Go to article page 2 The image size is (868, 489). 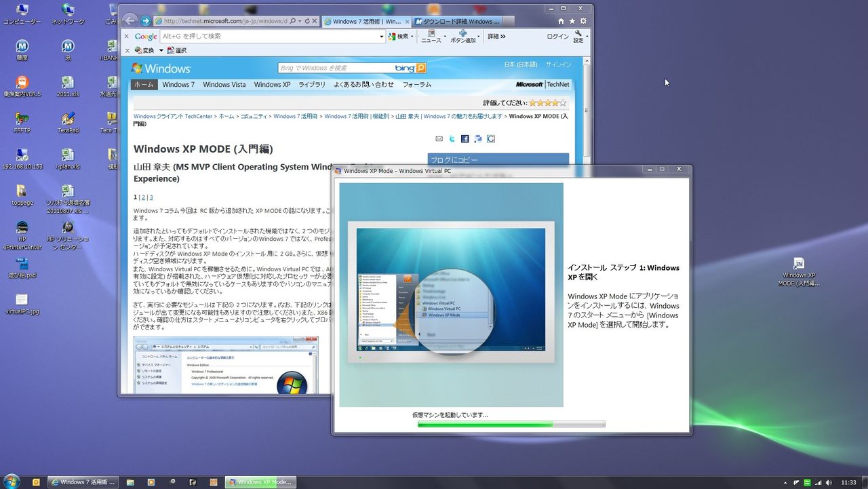click(143, 197)
